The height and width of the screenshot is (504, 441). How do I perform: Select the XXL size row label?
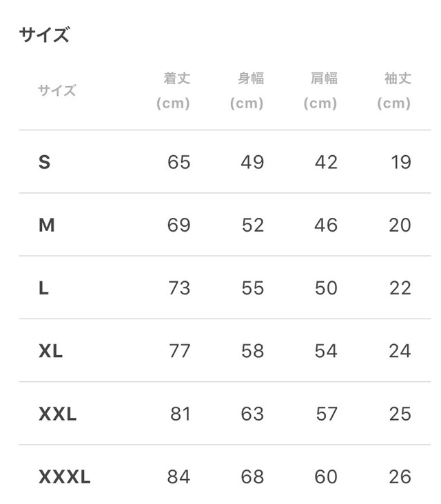coord(57,414)
